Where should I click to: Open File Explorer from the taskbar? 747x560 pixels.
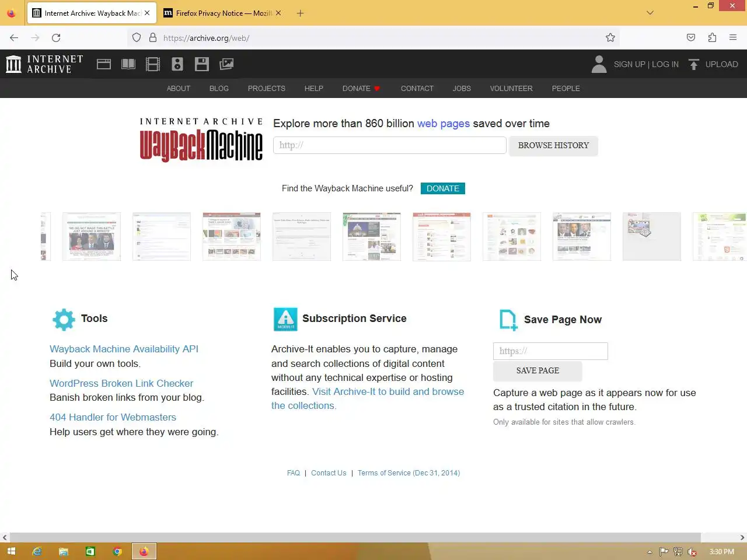point(64,551)
